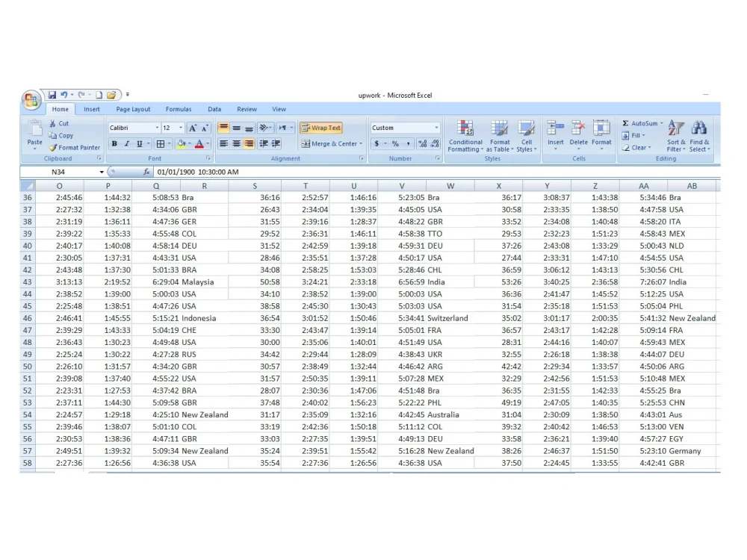The height and width of the screenshot is (560, 747).
Task: Decrease the font size
Action: [x=205, y=128]
